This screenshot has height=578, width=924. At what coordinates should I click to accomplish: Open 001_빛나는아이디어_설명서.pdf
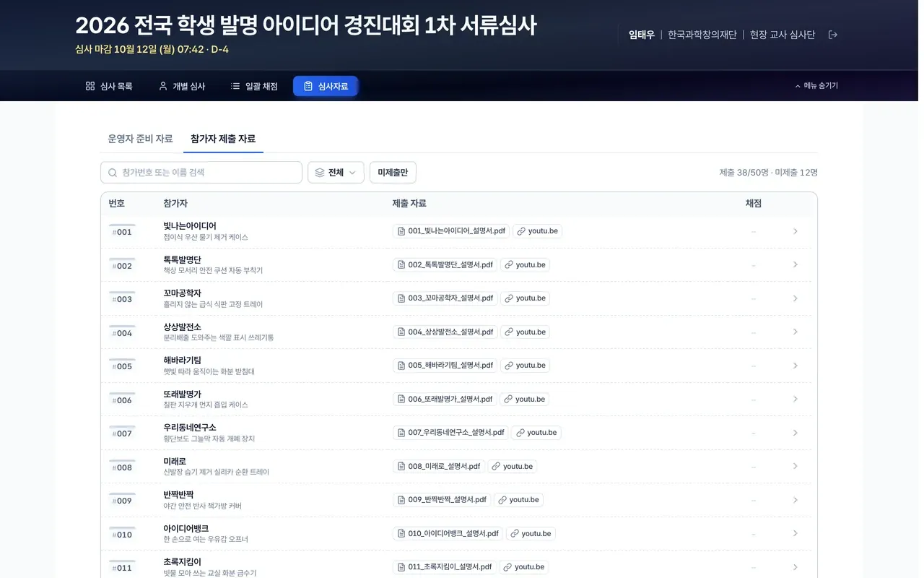pos(451,231)
